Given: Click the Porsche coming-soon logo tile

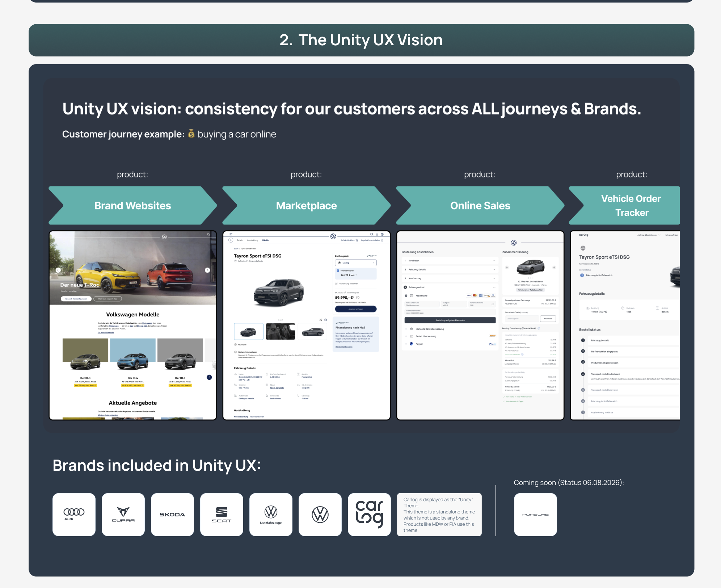Looking at the screenshot, I should (x=535, y=514).
